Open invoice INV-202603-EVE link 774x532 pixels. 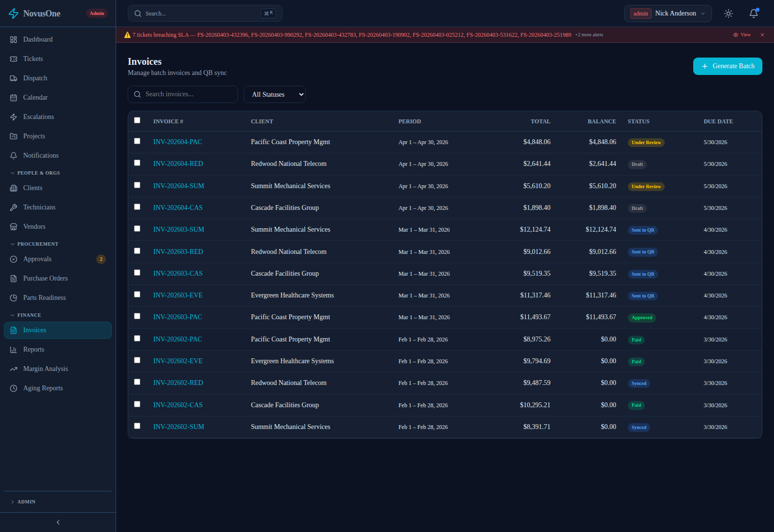[x=178, y=296]
